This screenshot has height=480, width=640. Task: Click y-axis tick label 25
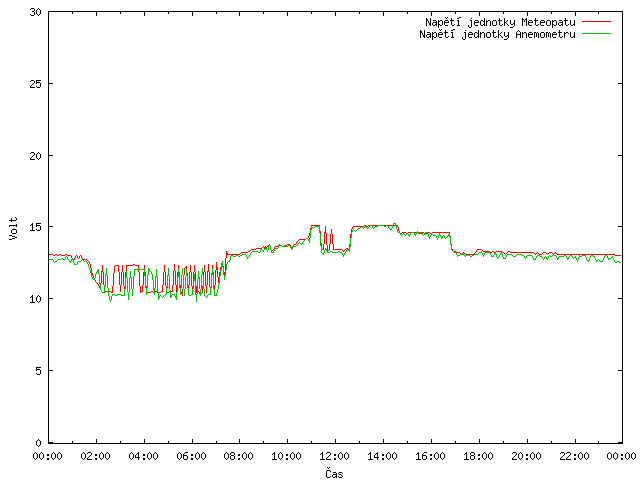tap(36, 84)
